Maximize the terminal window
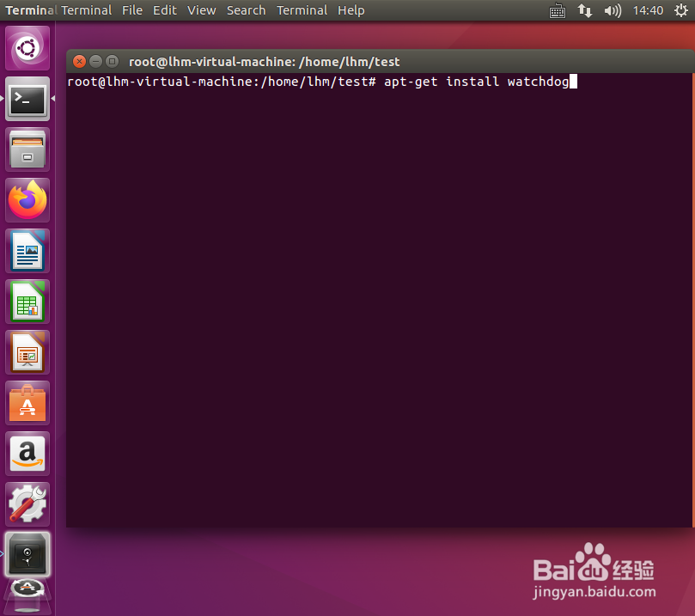Image resolution: width=695 pixels, height=616 pixels. pyautogui.click(x=113, y=61)
